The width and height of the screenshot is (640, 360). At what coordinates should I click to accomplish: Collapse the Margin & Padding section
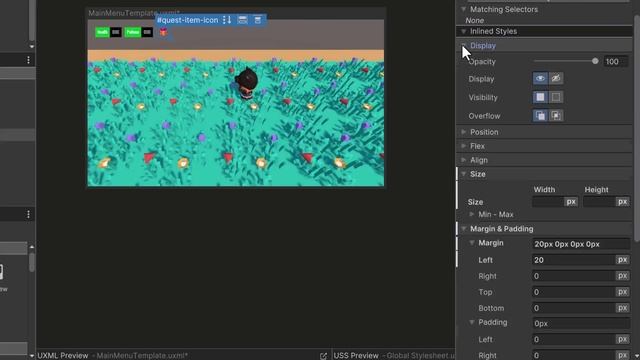(x=464, y=229)
